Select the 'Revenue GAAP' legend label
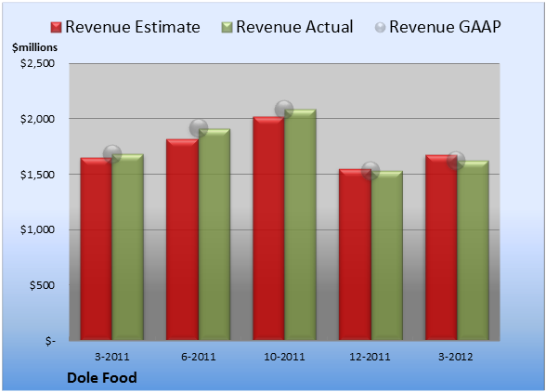Image resolution: width=546 pixels, height=392 pixels. pos(445,27)
